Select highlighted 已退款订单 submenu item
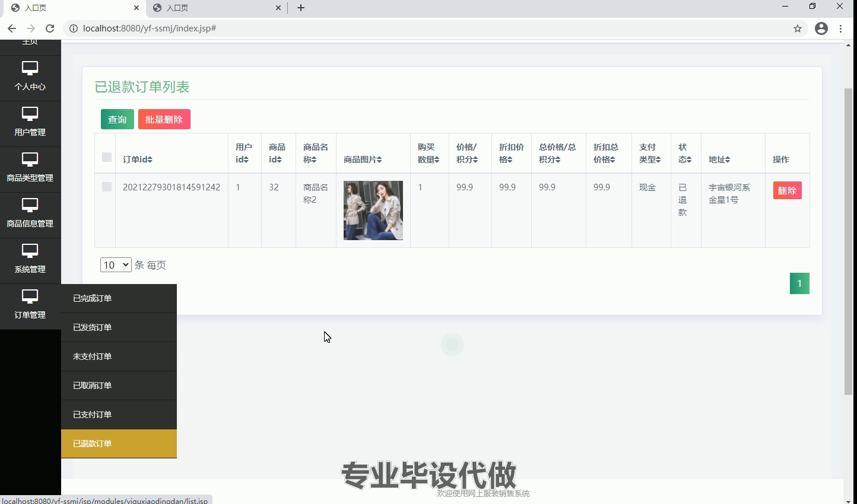857x504 pixels. pos(119,444)
